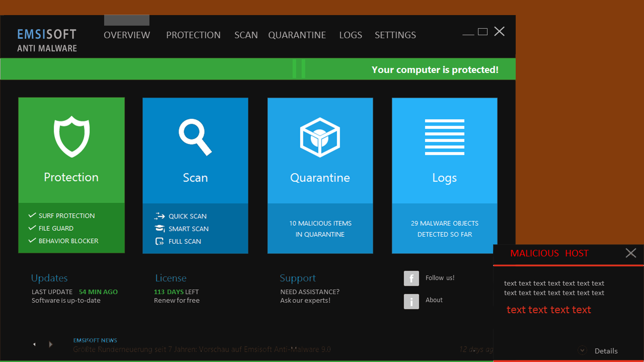Click the Emsisoft Anti Malware logo
Image resolution: width=644 pixels, height=362 pixels.
pyautogui.click(x=47, y=40)
